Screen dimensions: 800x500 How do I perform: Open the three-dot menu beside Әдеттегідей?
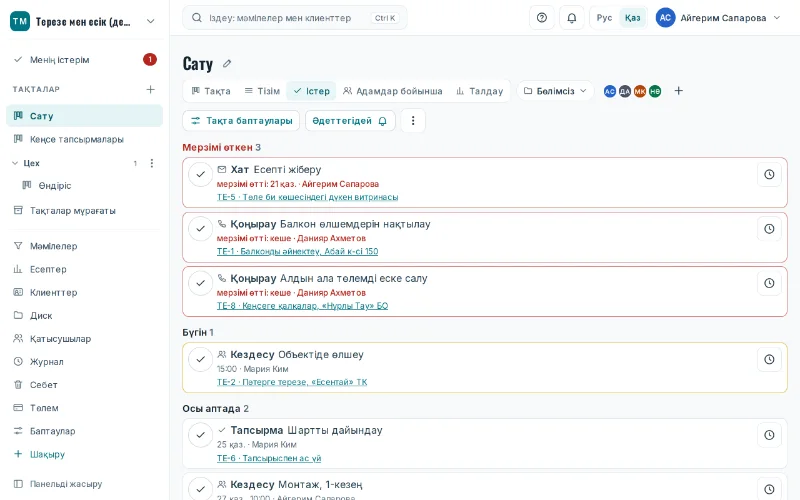(413, 121)
